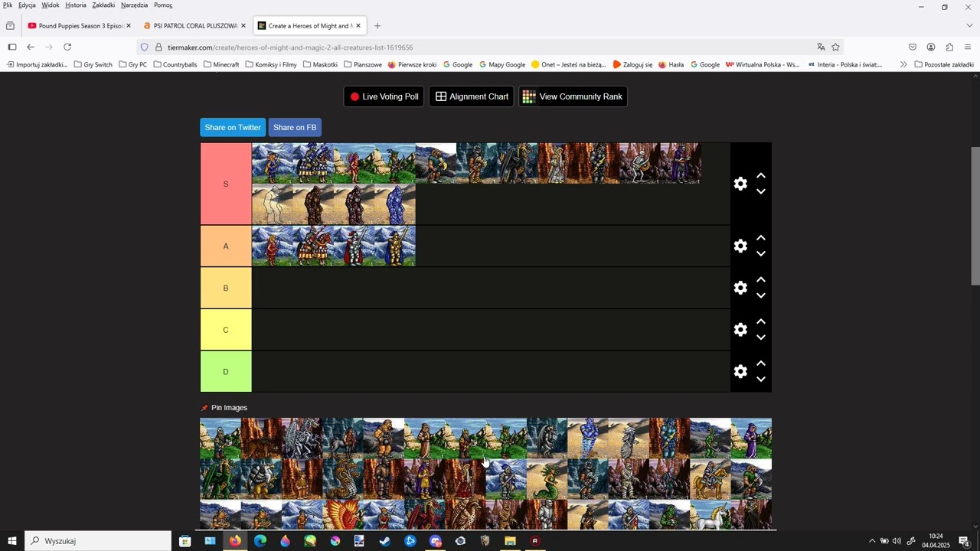Open settings gear for tier D row
Viewport: 980px width, 551px height.
click(x=740, y=371)
